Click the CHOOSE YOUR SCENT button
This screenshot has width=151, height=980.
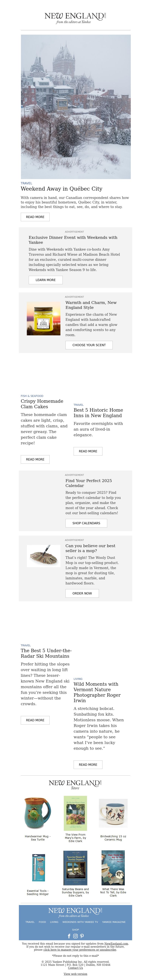pos(89,345)
